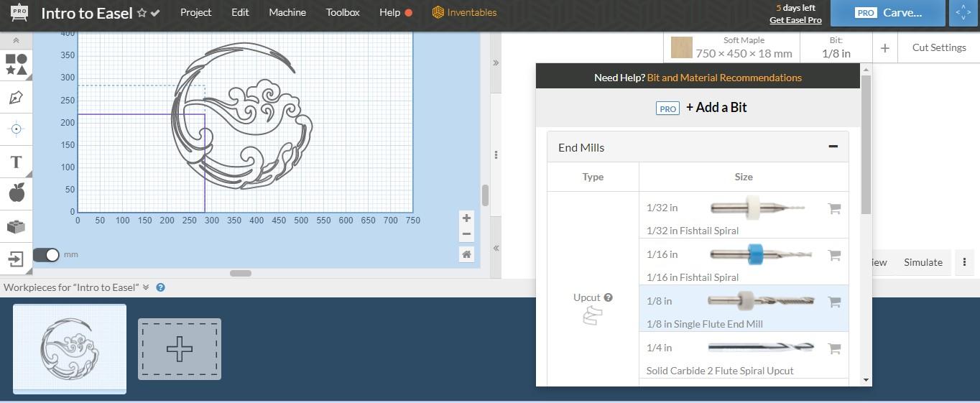Select the wave design workpiece thumbnail
The width and height of the screenshot is (980, 403).
click(x=70, y=349)
